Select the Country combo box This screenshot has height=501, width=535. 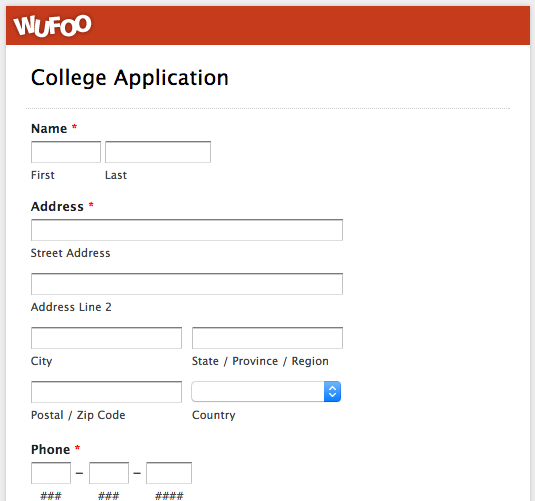pos(266,391)
